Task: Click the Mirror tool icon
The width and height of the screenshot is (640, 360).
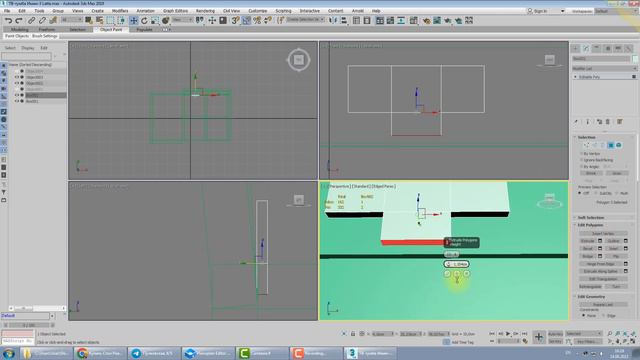Action: coord(333,20)
